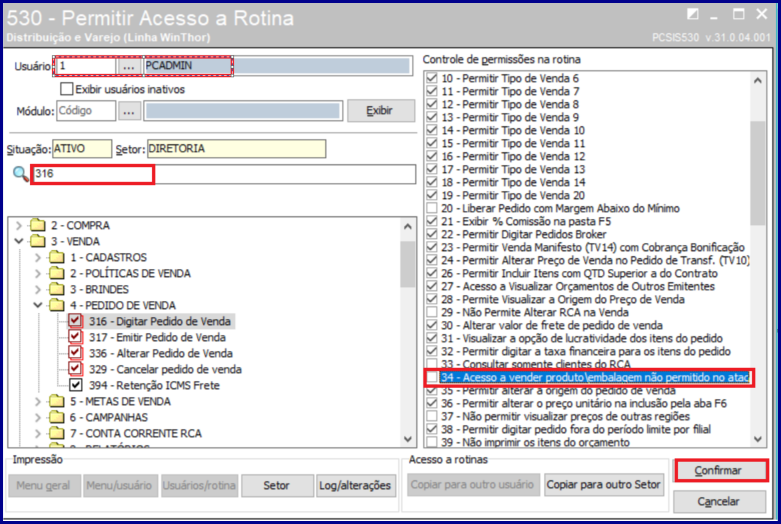This screenshot has width=781, height=524.
Task: Collapse the 4 - PEDIDO DE VENDA subfolder
Action: tap(38, 305)
